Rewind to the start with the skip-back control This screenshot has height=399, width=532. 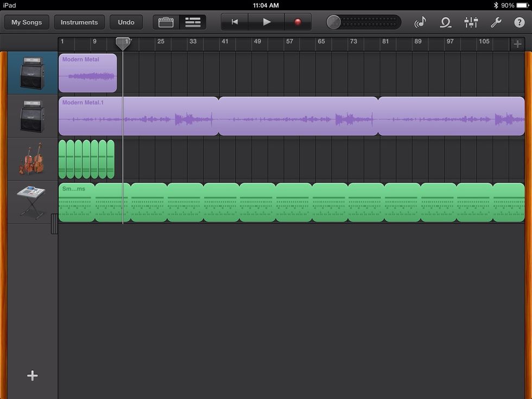coord(234,22)
